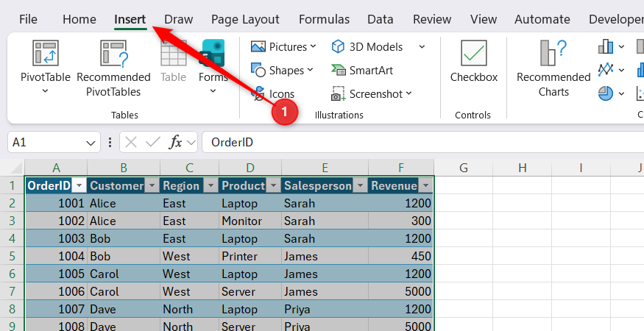Viewport: 644px width, 331px height.
Task: Open the Pictures dropdown arrow
Action: (x=314, y=46)
